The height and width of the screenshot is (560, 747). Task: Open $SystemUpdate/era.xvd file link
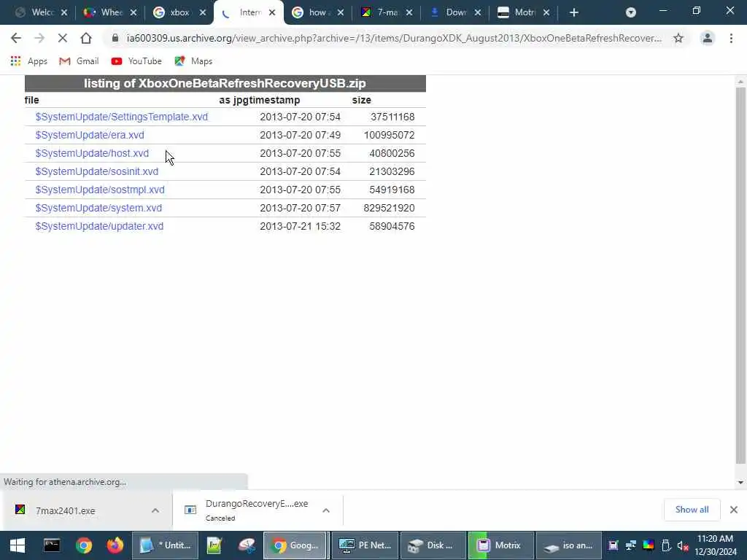point(90,135)
